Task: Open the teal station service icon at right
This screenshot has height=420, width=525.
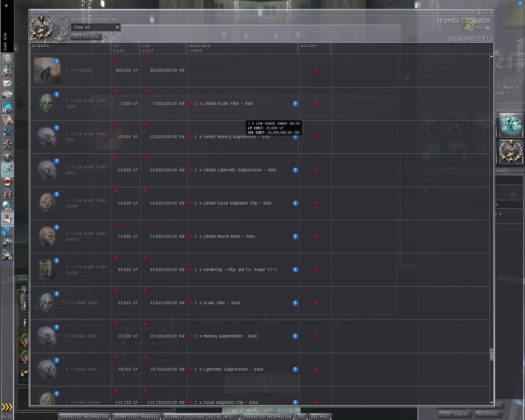Action: [x=511, y=126]
